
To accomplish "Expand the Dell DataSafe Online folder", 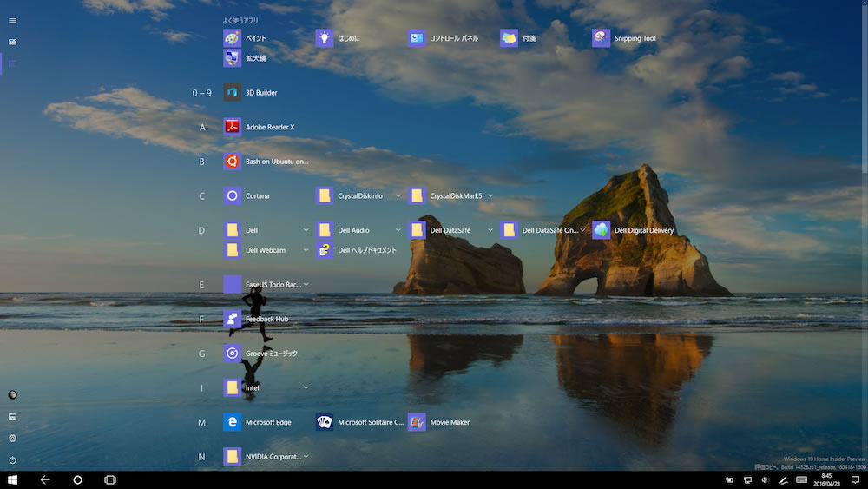I will [582, 230].
